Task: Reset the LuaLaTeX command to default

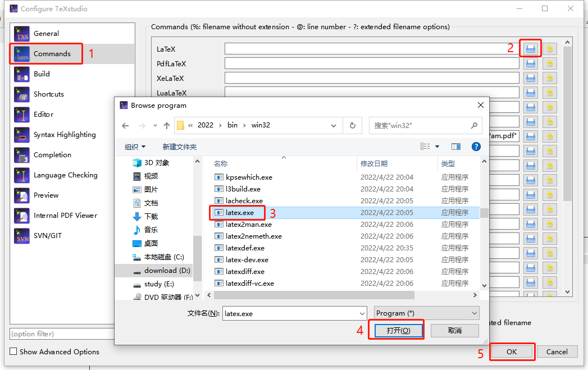Action: pyautogui.click(x=549, y=93)
